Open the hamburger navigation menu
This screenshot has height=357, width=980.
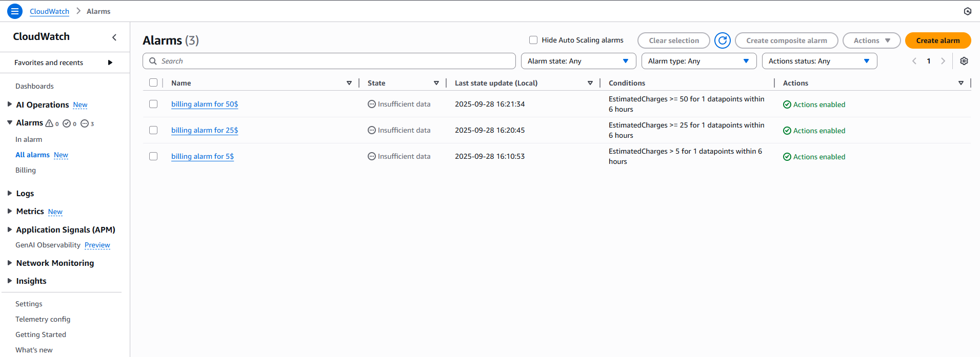pos(15,11)
